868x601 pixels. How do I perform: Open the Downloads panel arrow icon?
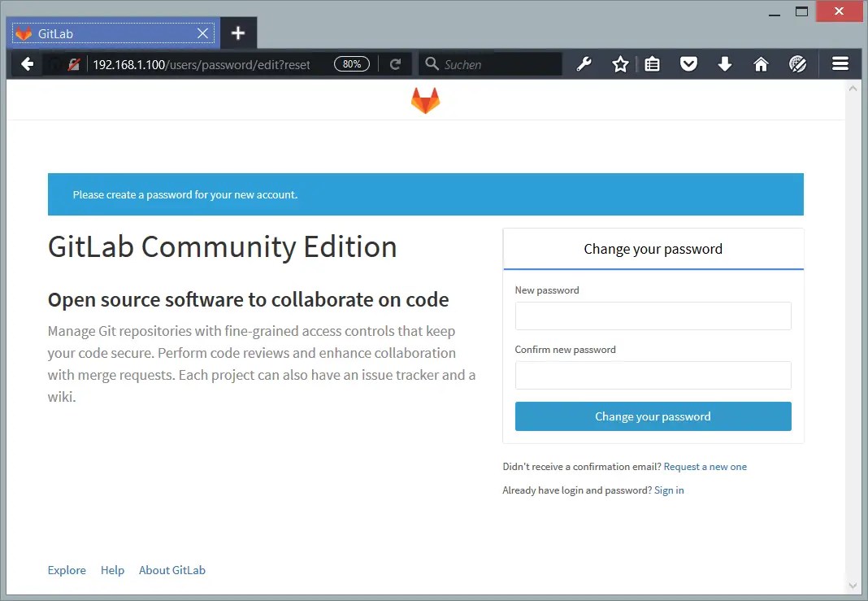pos(725,63)
